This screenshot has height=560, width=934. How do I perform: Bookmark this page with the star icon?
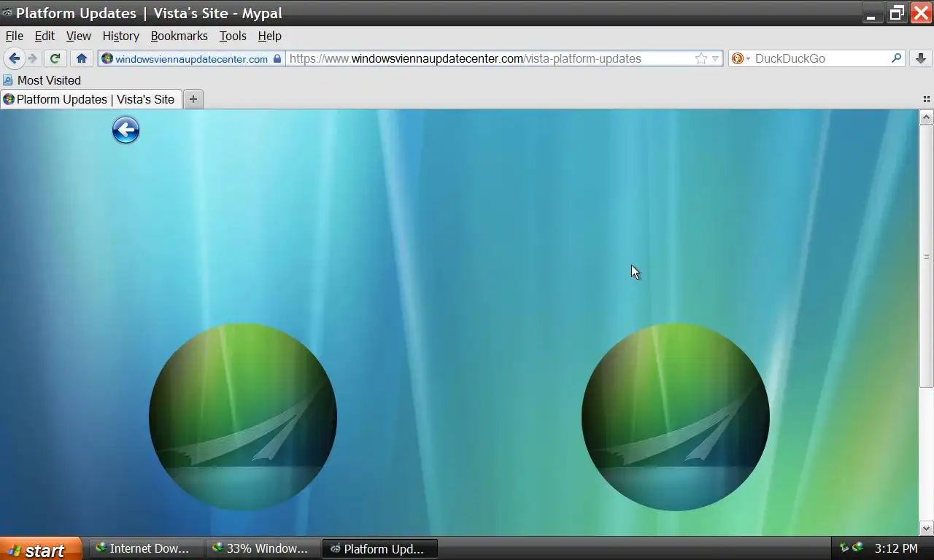[700, 58]
